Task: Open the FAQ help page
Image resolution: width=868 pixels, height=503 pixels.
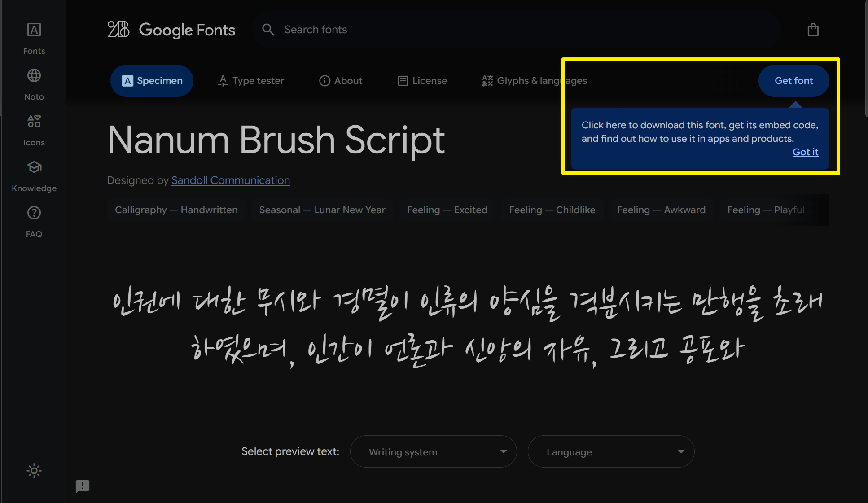Action: [x=34, y=222]
